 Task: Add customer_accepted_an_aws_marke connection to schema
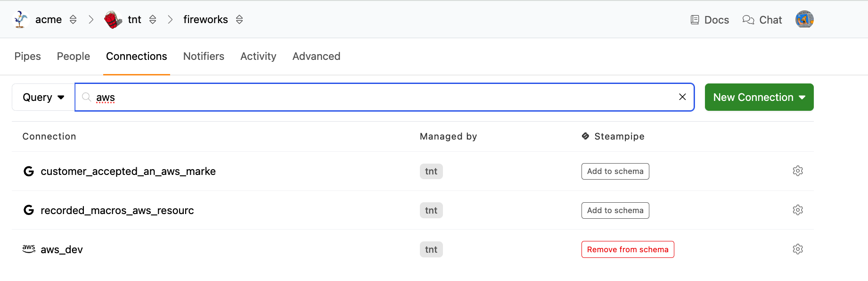pyautogui.click(x=615, y=171)
